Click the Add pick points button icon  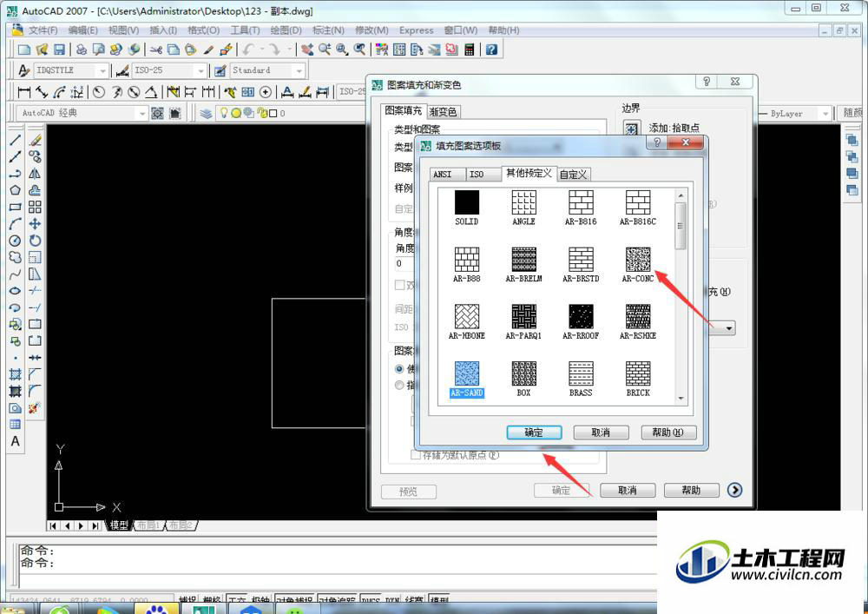(631, 129)
